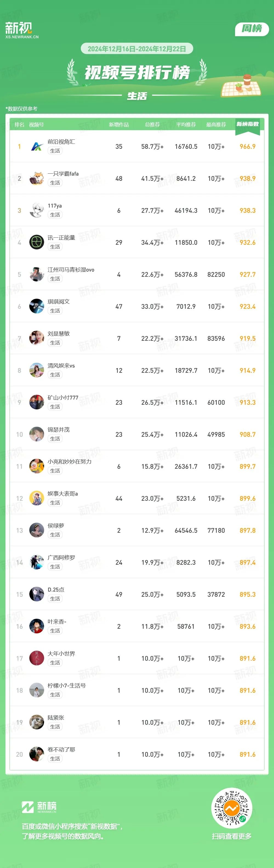Click the 讯一正能量 round avatar
Screen dimensions: 274x868
tap(37, 243)
